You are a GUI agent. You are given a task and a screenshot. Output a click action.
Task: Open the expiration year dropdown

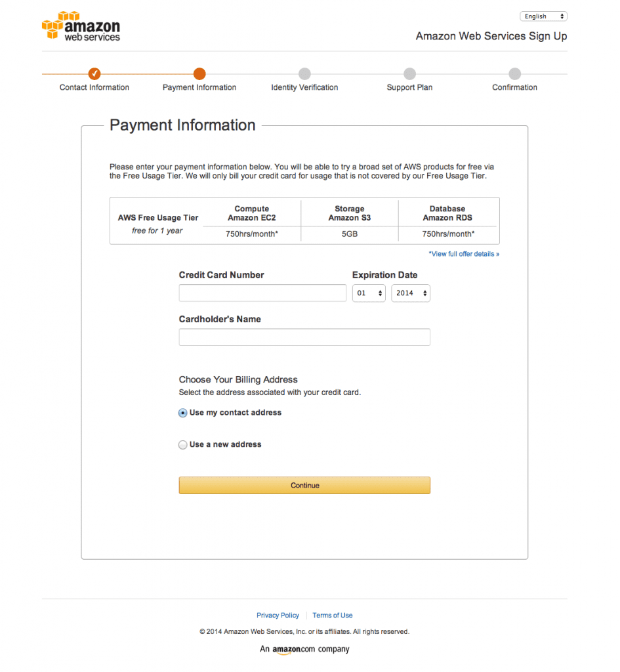pos(411,293)
